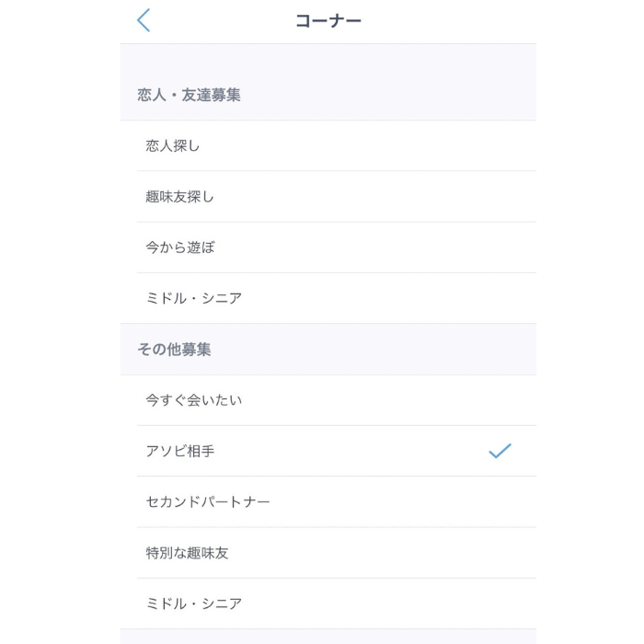Choose the checked アソビ相手 row label
Screen dimensions: 644x644
pos(180,451)
